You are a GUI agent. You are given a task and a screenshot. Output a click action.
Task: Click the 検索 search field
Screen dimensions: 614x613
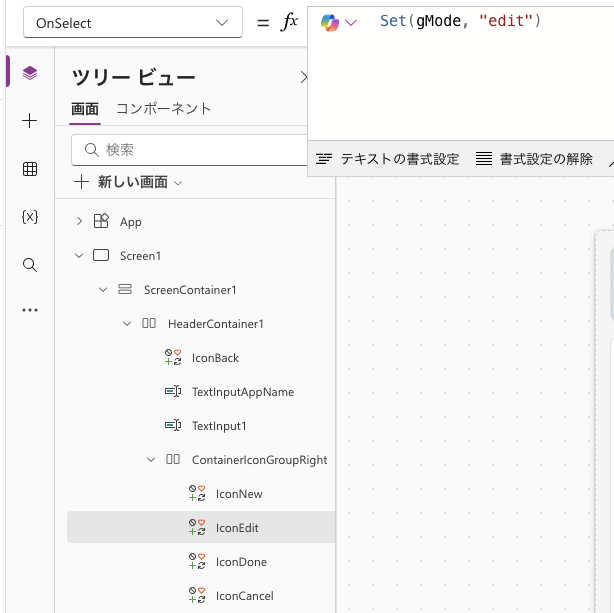click(x=190, y=150)
